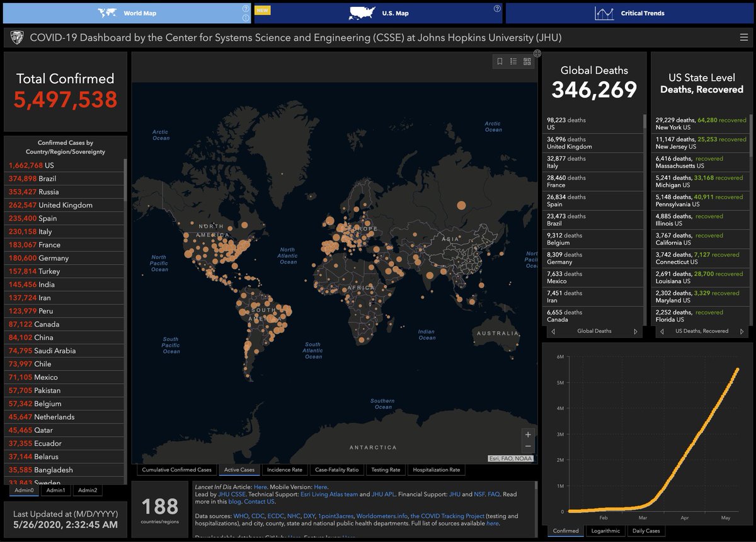Click the world map icon in the World Map tab
Image resolution: width=756 pixels, height=542 pixels.
click(108, 13)
